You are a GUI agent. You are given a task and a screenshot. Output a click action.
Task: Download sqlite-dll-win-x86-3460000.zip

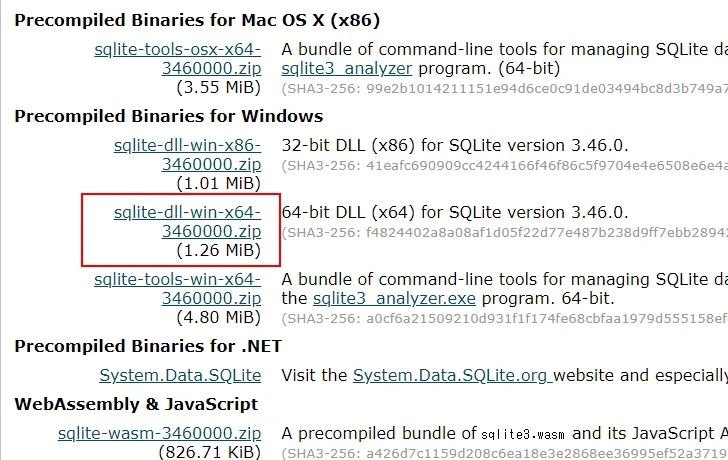tap(187, 155)
